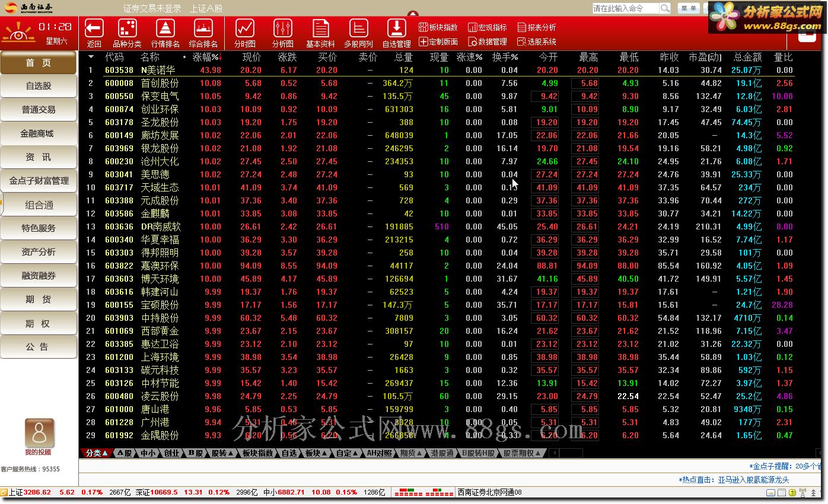Show the 分时图 time-sharing chart
The image size is (828, 504).
point(244,28)
